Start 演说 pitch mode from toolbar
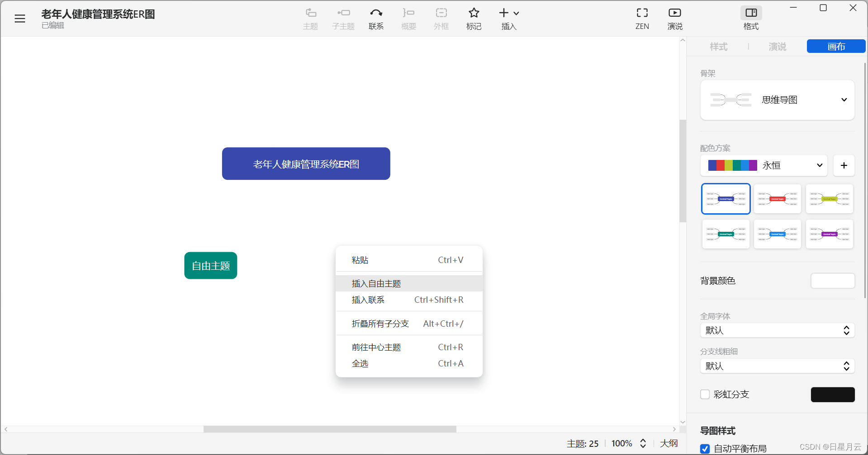 [675, 19]
